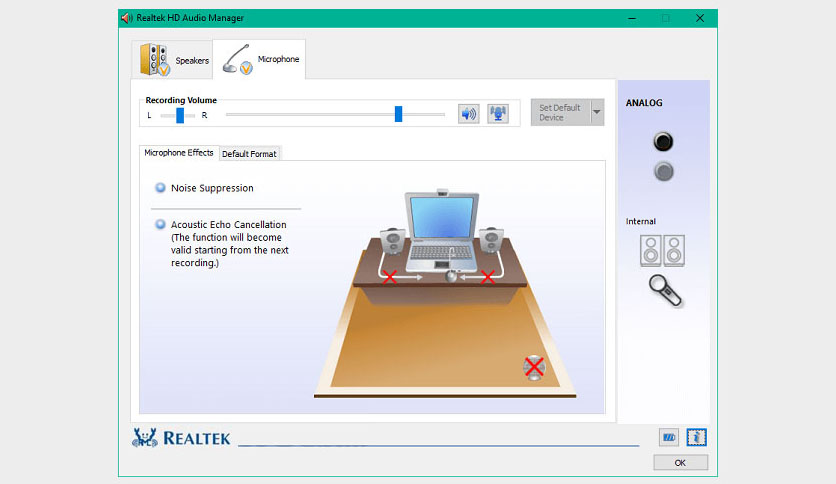
Task: Click the internal speakers icon
Action: [x=662, y=251]
